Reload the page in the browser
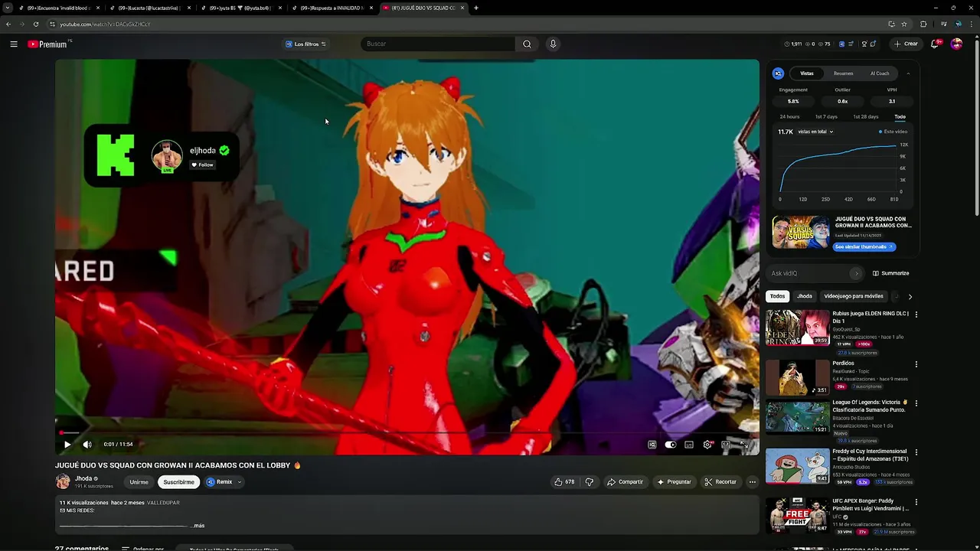 36,24
